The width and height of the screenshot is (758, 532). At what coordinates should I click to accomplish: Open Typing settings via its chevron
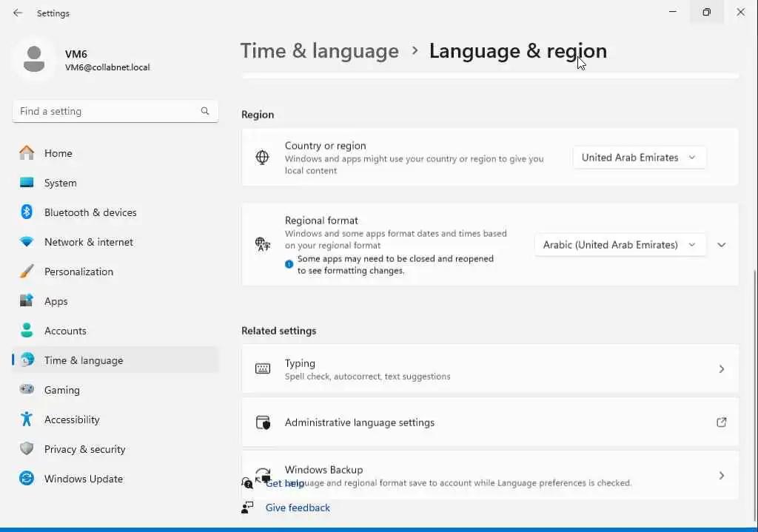click(721, 369)
